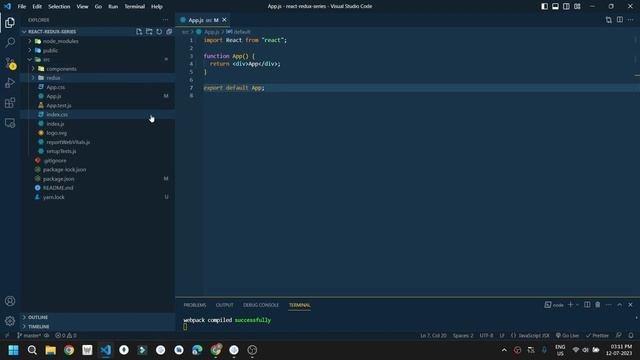
Task: Toggle the bottom panel visibility
Action: click(x=556, y=6)
